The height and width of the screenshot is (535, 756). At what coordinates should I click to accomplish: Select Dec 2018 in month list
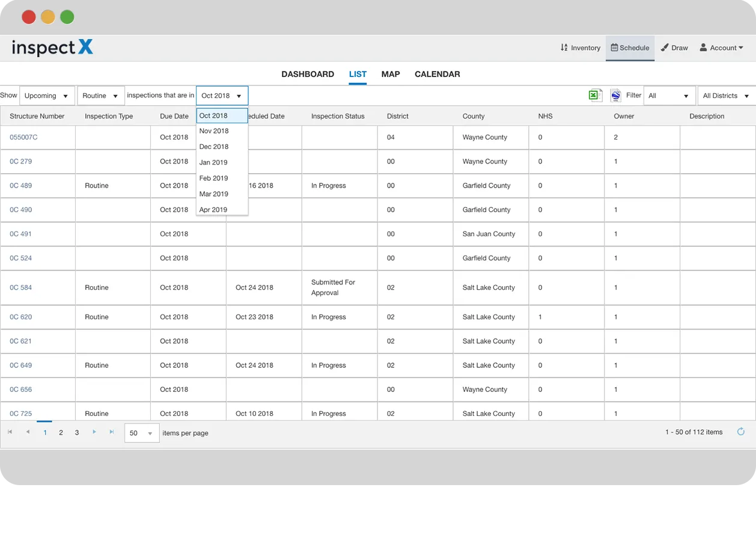tap(222, 146)
